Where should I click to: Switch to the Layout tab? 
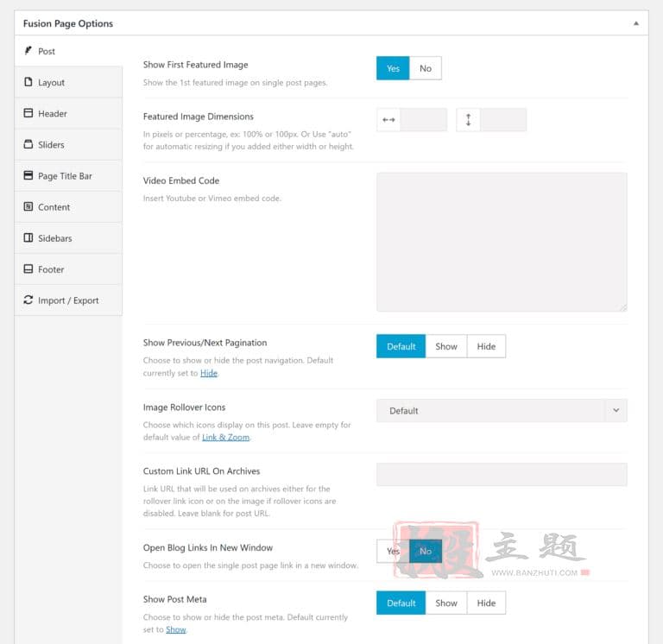click(68, 82)
